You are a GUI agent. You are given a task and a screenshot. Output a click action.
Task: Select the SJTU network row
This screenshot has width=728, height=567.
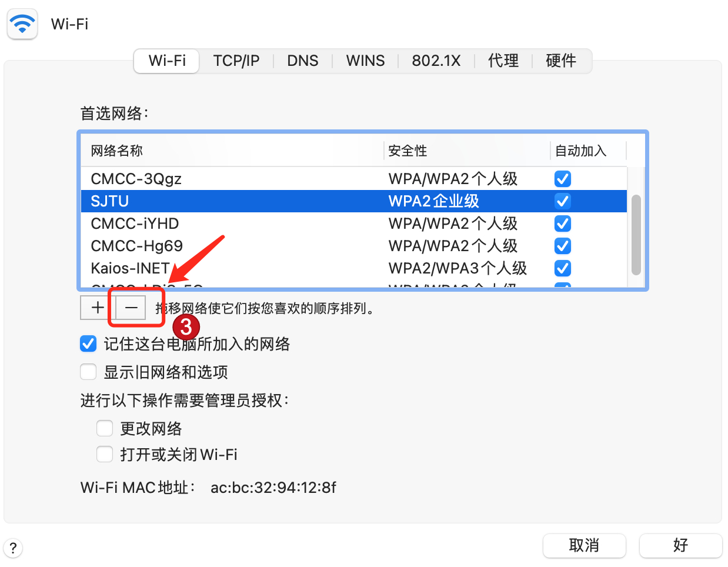tap(354, 201)
